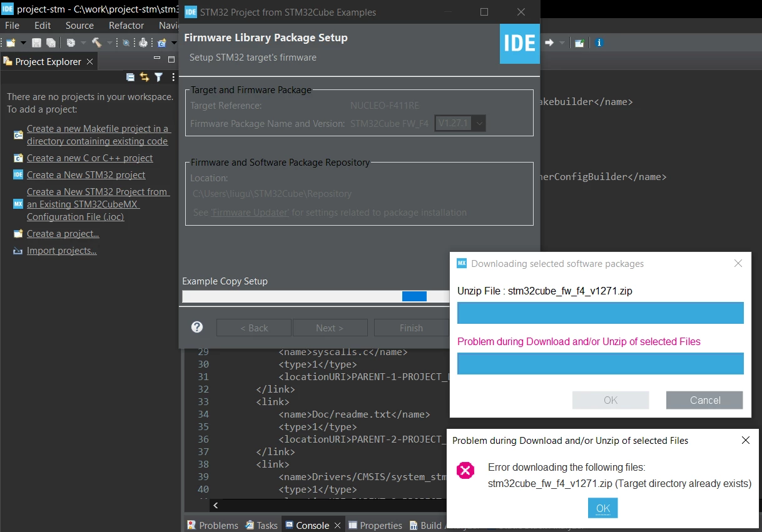Click OK in the error message dialog
The image size is (762, 532).
[x=603, y=508]
